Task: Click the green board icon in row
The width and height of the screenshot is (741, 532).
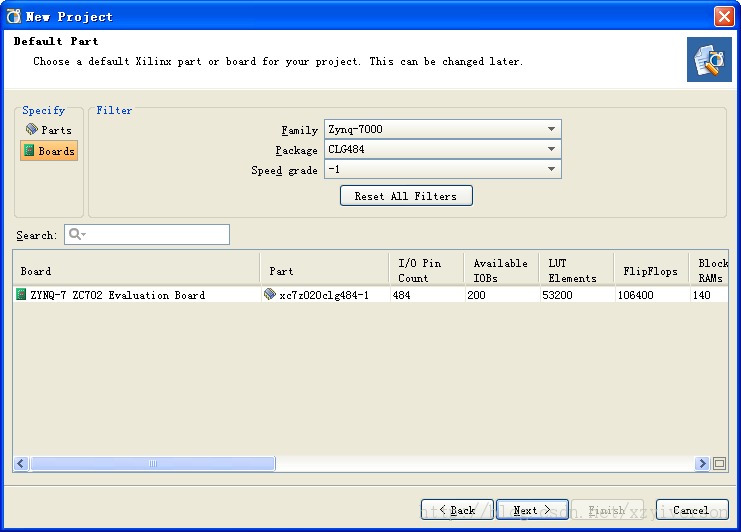Action: pyautogui.click(x=21, y=295)
